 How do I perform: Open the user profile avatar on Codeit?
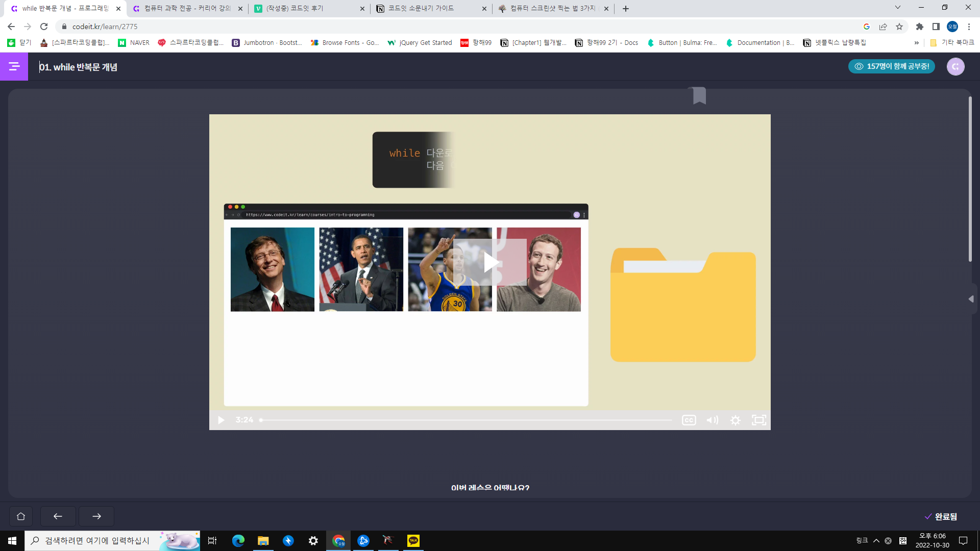click(955, 66)
